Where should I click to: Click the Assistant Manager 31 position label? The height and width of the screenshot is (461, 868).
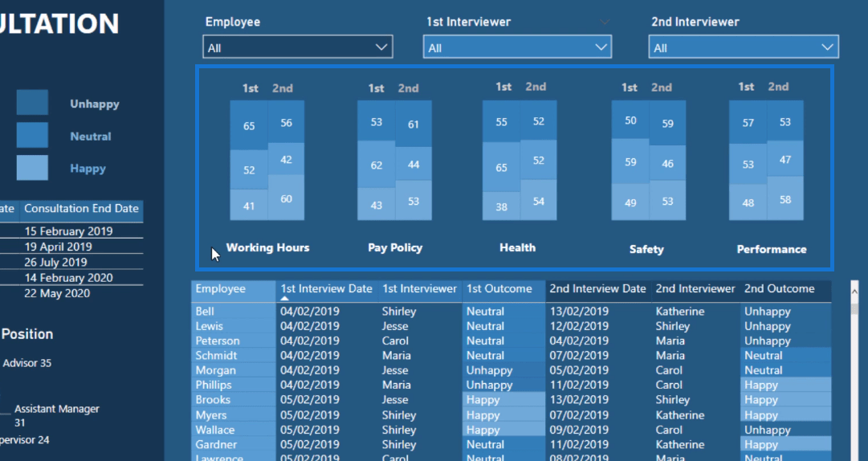[x=57, y=415]
